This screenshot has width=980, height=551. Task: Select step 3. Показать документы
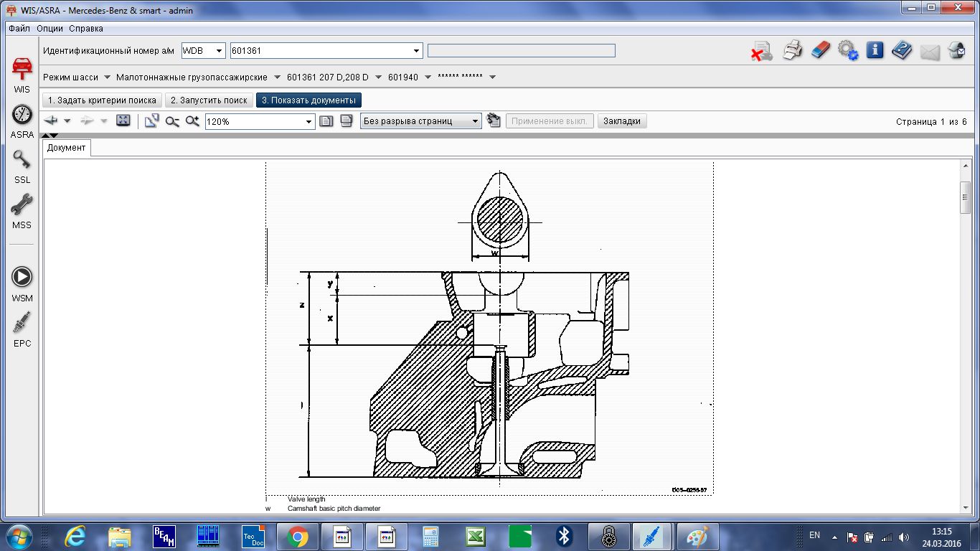point(308,100)
